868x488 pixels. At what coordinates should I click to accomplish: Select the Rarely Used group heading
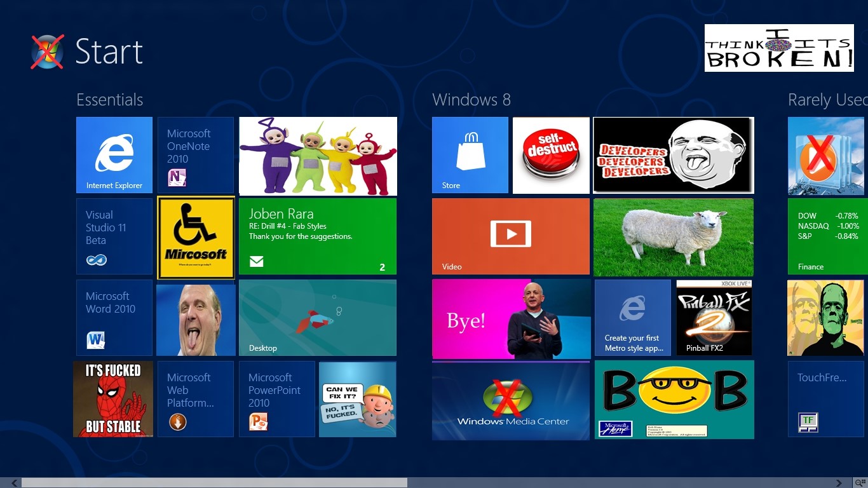pyautogui.click(x=828, y=100)
